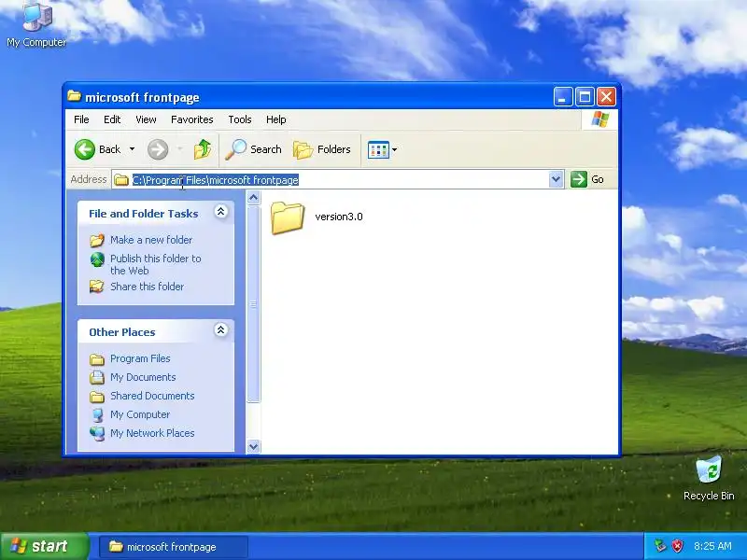Click the task pane scrollbar thumb

click(253, 304)
